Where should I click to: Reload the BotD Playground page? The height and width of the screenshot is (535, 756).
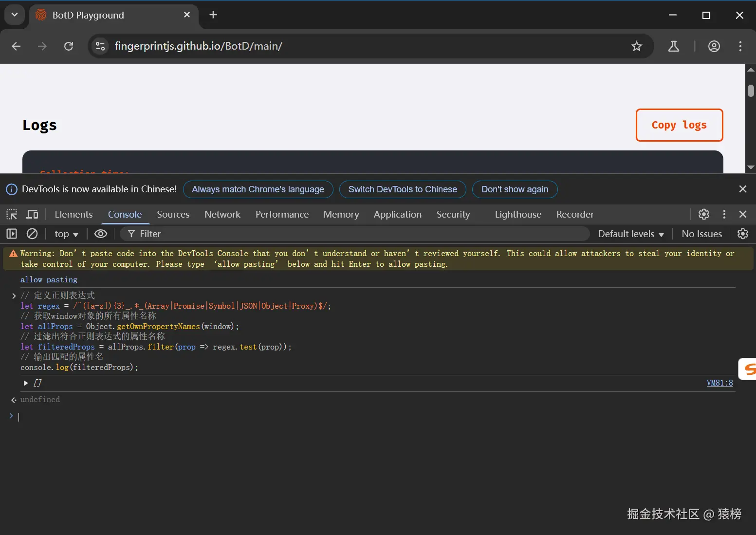(69, 46)
